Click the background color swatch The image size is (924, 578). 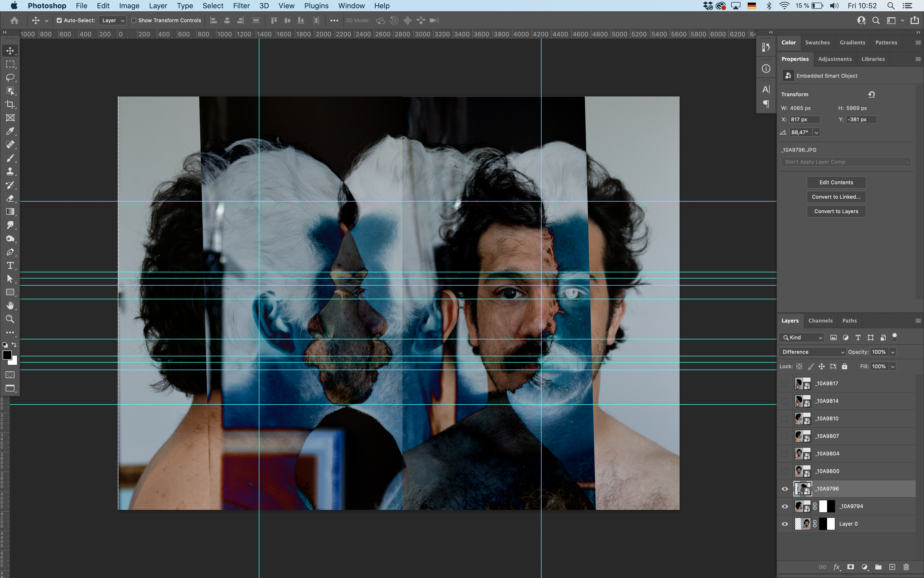coord(14,362)
